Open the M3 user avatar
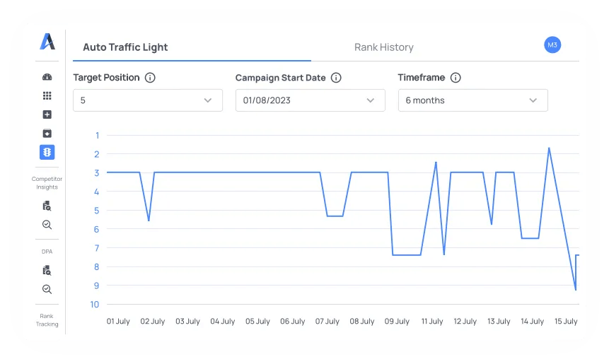This screenshot has width=609, height=364. (552, 45)
